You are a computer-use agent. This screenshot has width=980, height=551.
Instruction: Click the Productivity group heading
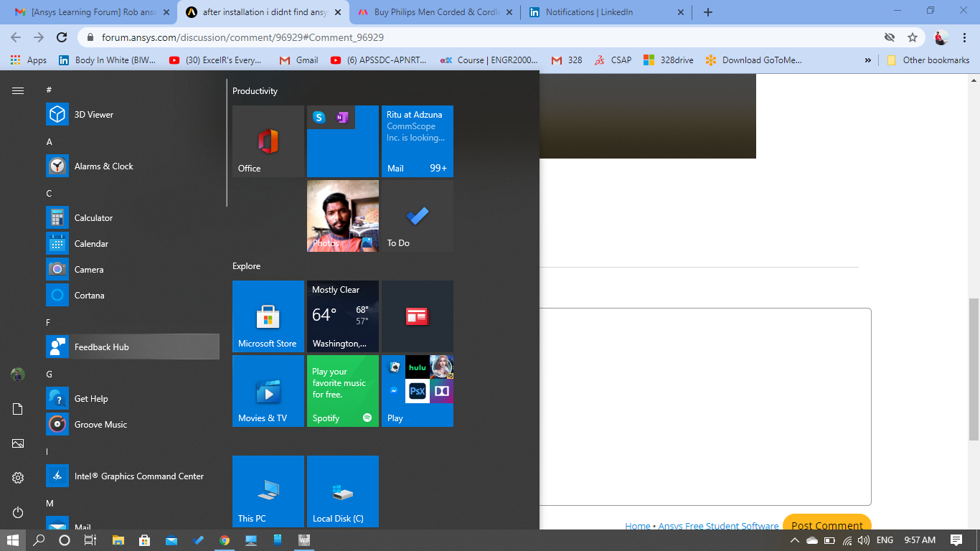[x=255, y=91]
